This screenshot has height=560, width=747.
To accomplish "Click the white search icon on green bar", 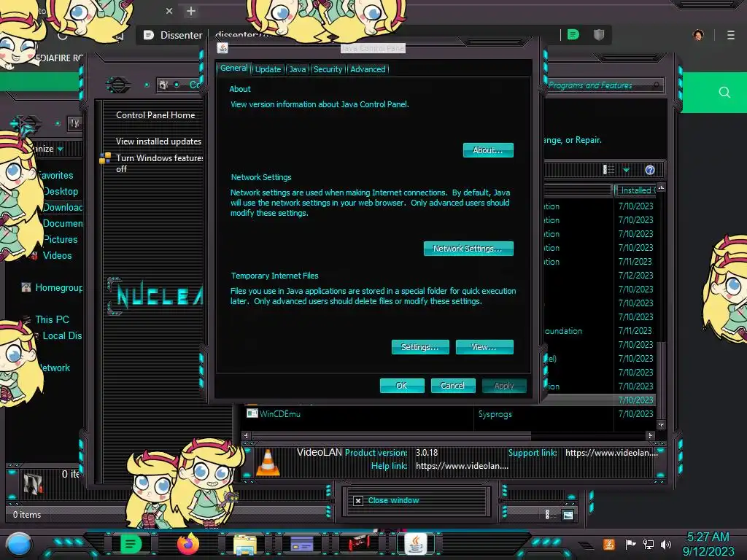I will coord(724,93).
